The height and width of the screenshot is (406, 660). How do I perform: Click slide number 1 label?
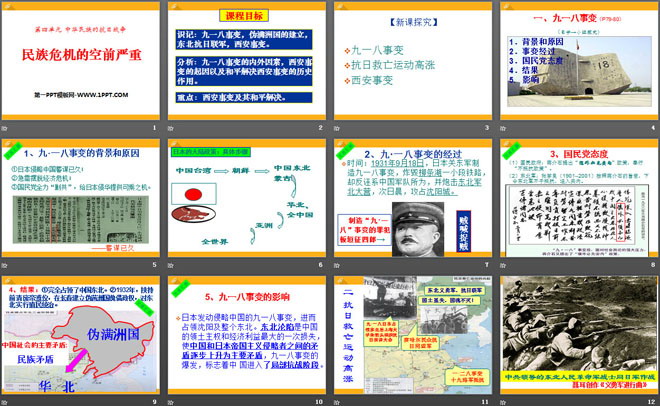click(154, 128)
